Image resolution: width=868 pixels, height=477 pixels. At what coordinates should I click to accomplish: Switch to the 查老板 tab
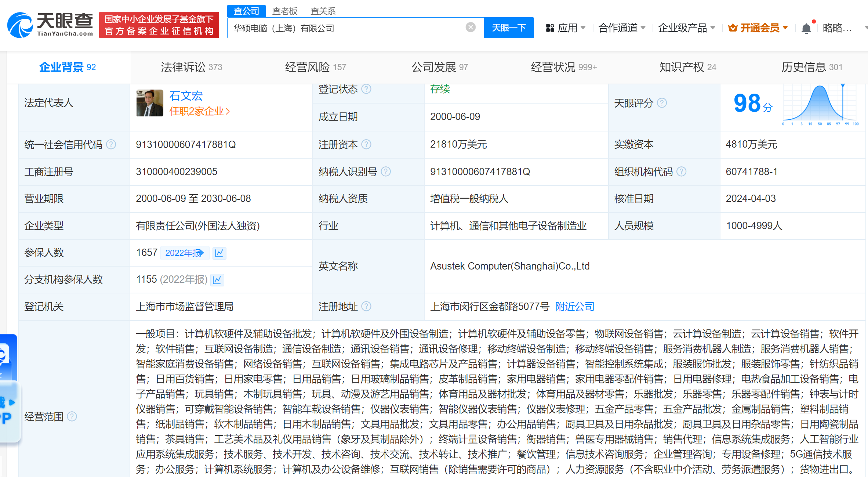[285, 11]
